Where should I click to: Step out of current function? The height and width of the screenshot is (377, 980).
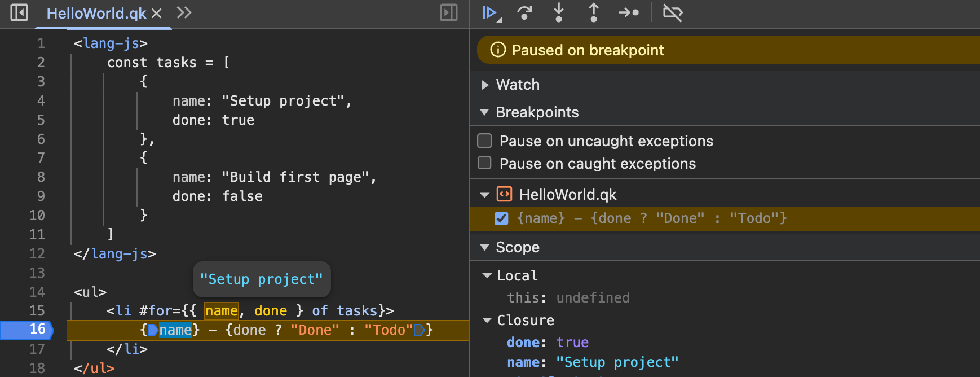pos(593,12)
